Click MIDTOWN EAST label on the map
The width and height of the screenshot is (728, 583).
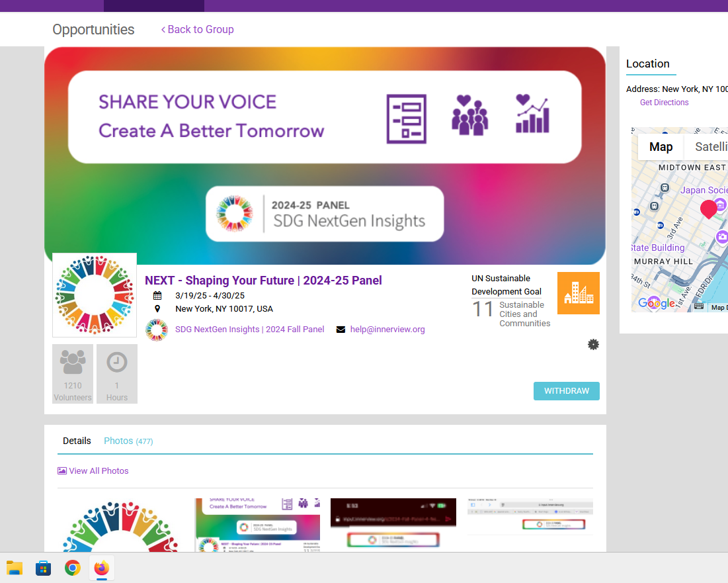point(692,167)
